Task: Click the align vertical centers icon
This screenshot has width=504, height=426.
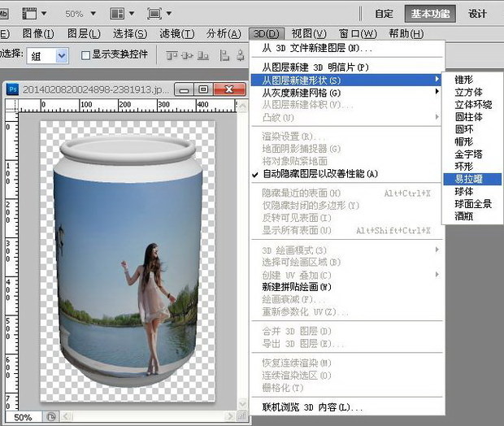Action: pyautogui.click(x=187, y=56)
